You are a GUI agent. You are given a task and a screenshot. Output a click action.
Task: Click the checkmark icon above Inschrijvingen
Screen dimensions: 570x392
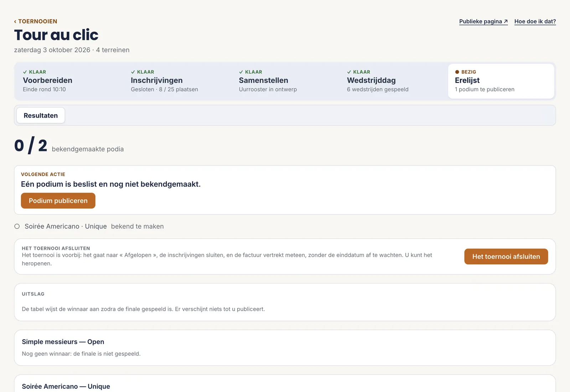(x=133, y=72)
